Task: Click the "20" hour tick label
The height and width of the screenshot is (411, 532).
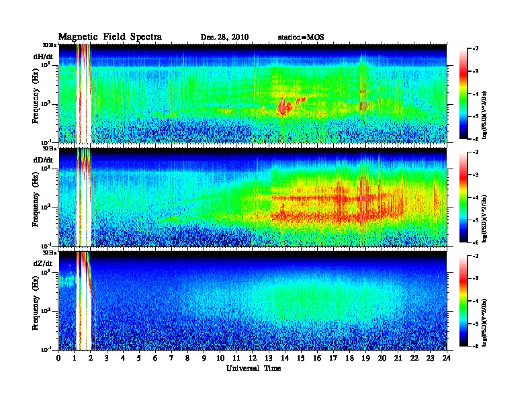Action: 382,358
